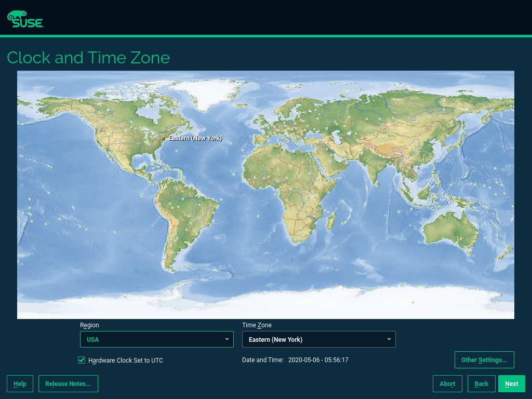Proceed with the Next button
This screenshot has width=532, height=399.
(511, 384)
